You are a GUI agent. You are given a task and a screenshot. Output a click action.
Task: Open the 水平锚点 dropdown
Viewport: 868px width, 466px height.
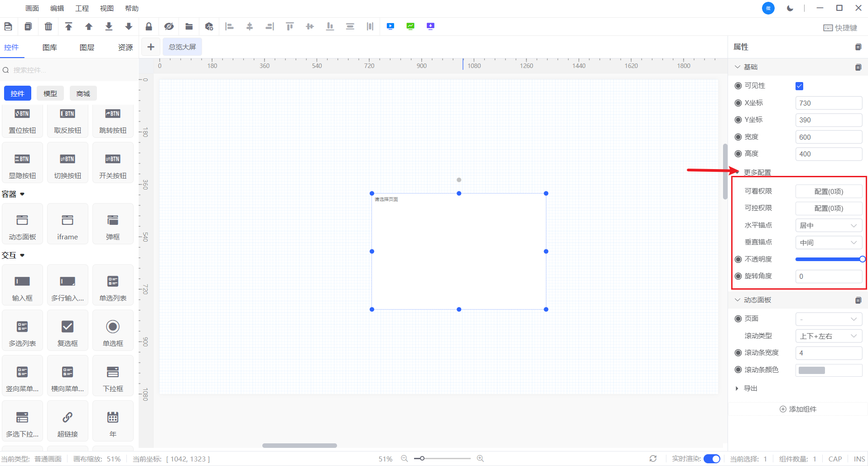829,225
